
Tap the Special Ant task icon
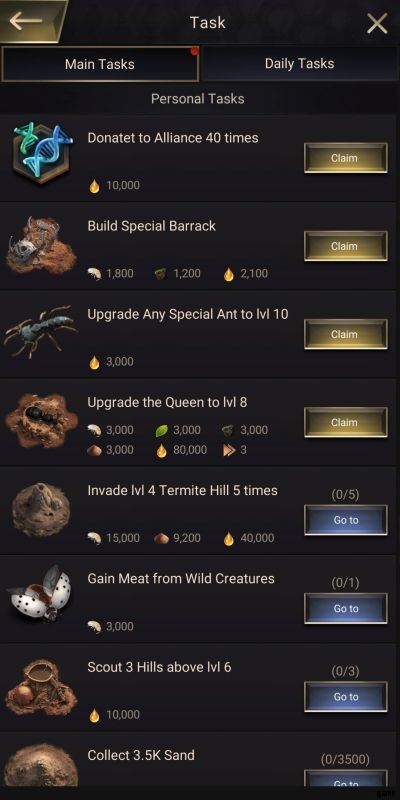click(x=41, y=332)
